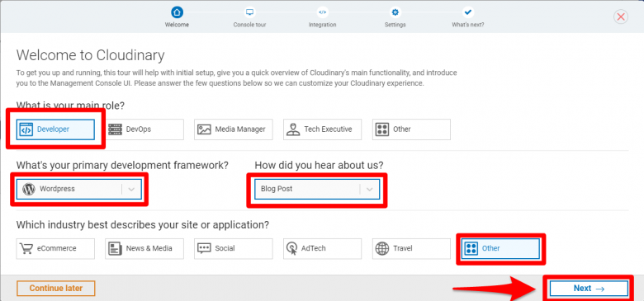
Task: Close the welcome tour dialog
Action: coord(621,16)
